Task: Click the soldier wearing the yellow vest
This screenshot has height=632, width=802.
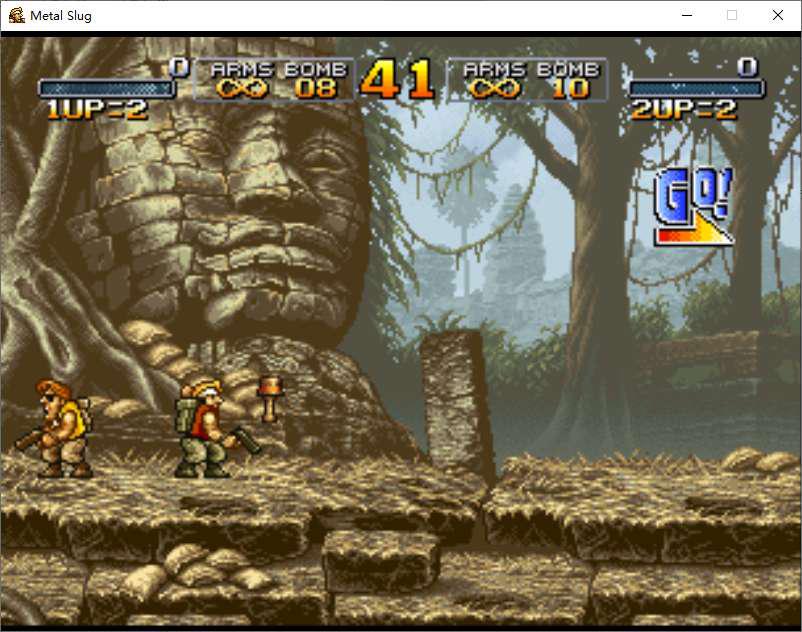Action: (62, 428)
